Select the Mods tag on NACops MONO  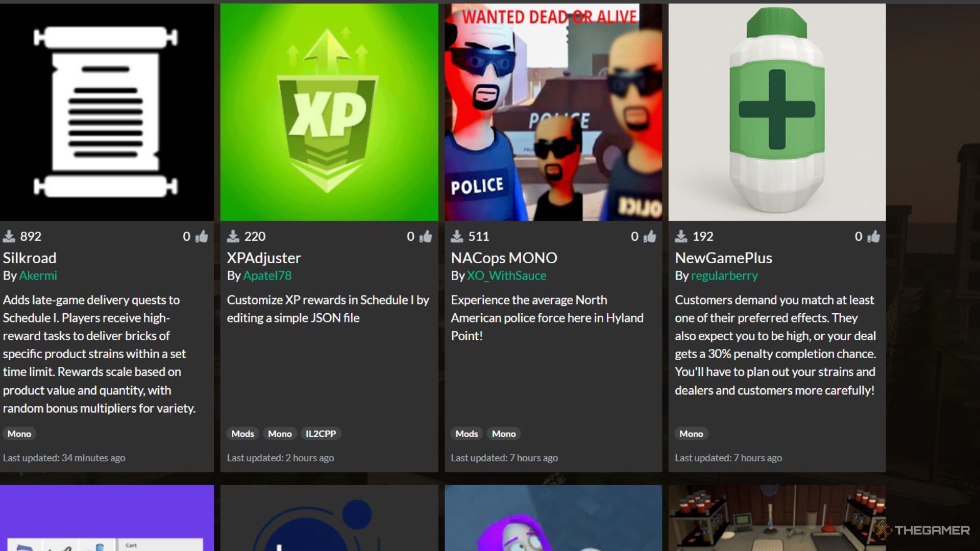coord(467,434)
